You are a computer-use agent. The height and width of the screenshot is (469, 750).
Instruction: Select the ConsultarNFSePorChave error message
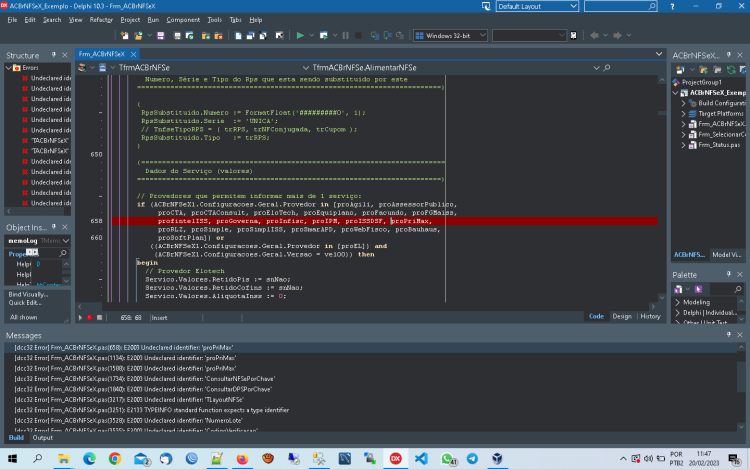coord(372,379)
